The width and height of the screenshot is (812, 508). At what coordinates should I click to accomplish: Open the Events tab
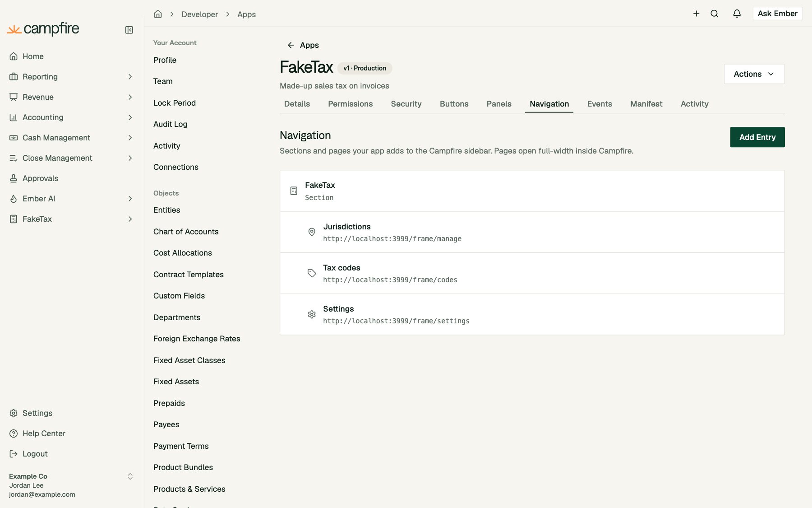[x=599, y=104]
